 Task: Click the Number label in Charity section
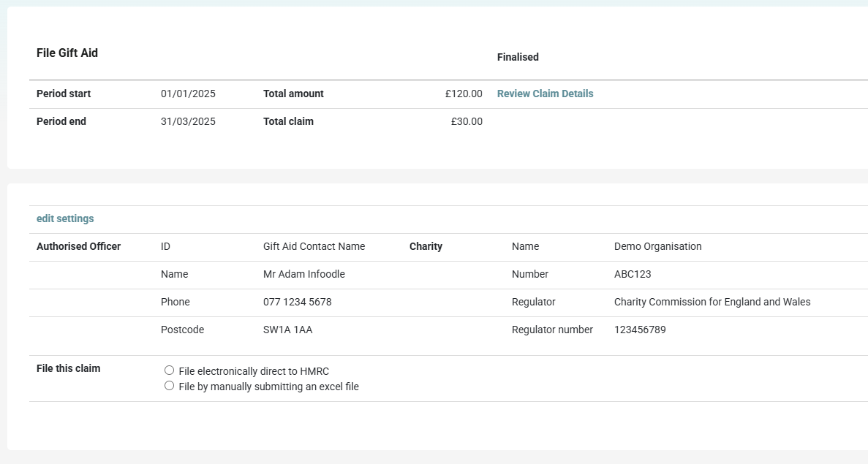click(530, 274)
